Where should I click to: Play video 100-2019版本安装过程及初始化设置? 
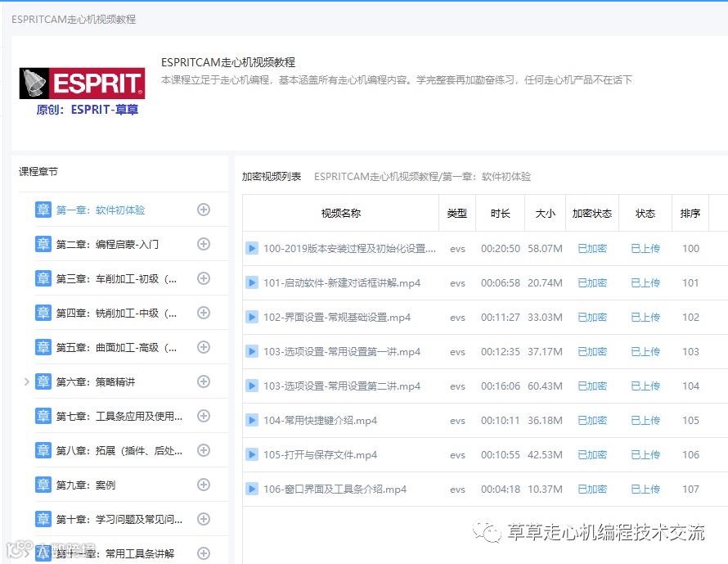click(252, 248)
